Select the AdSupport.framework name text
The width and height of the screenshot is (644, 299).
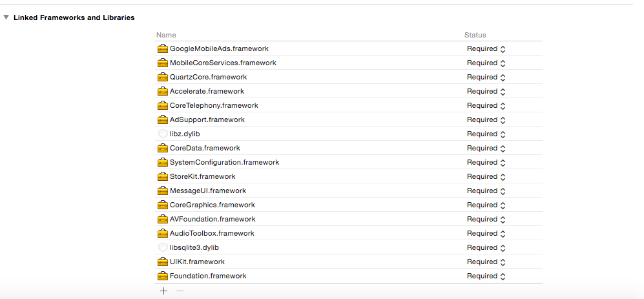(x=207, y=119)
